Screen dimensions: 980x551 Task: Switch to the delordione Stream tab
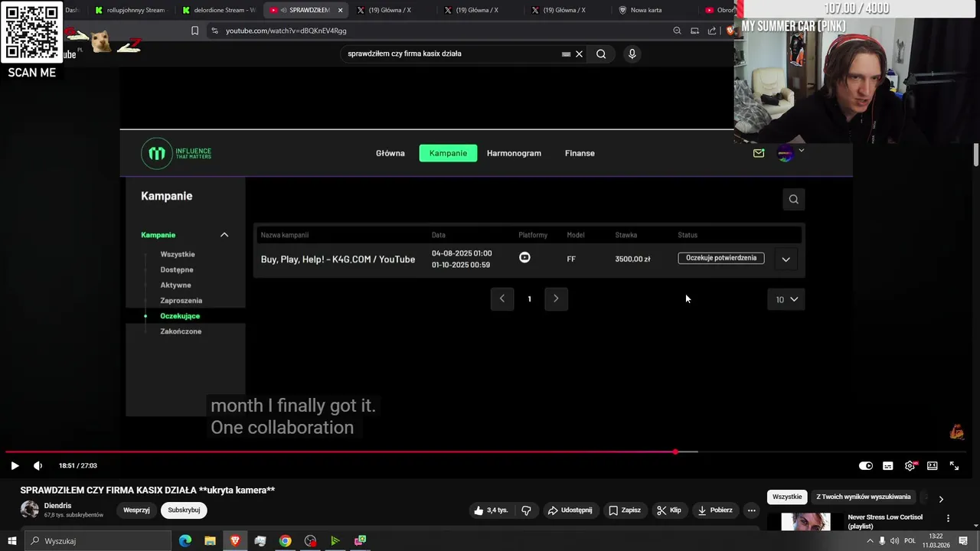tap(218, 10)
